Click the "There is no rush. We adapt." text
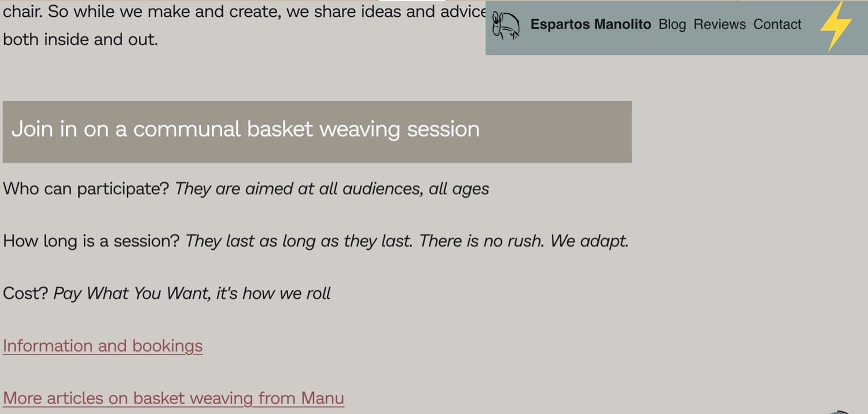Viewport: 868px width, 414px height. coord(524,241)
